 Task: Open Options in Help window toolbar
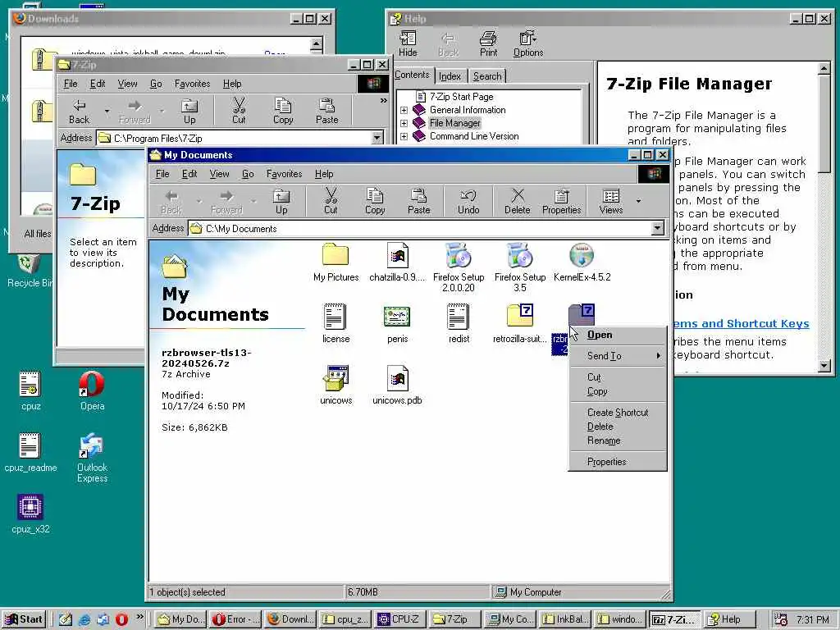[x=528, y=44]
